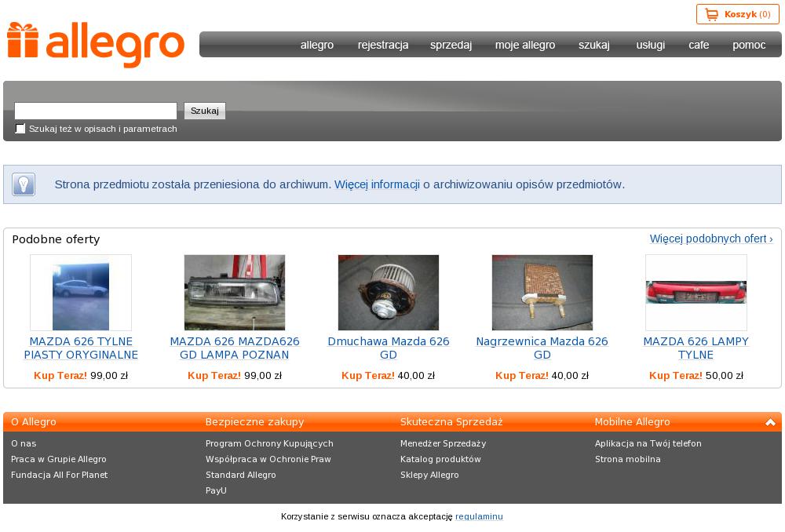Click Kup Teraz price under Nagrzewnica Mazda
This screenshot has width=785, height=532.
[542, 375]
